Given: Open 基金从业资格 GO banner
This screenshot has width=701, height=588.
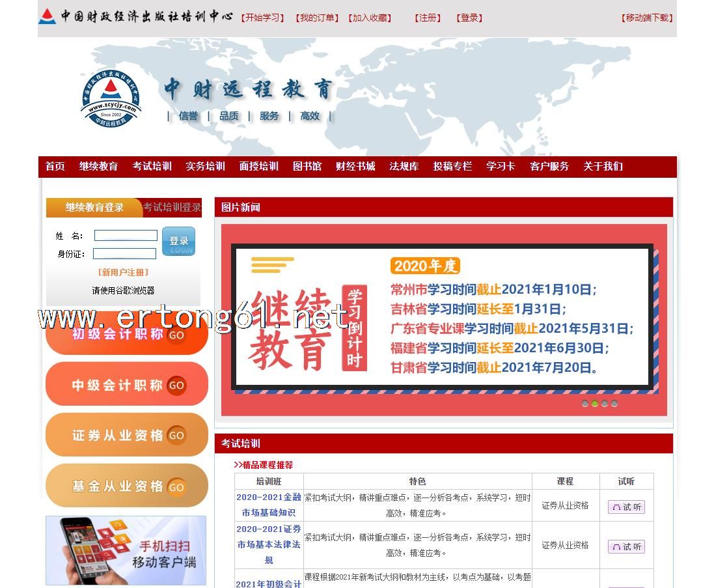Looking at the screenshot, I should (127, 486).
